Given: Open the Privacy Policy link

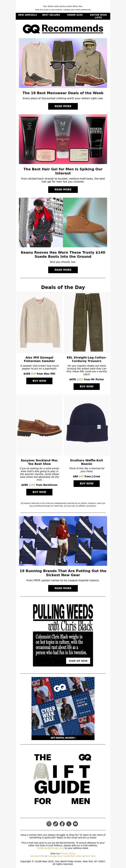Looking at the screenshot, I should coord(68,853).
